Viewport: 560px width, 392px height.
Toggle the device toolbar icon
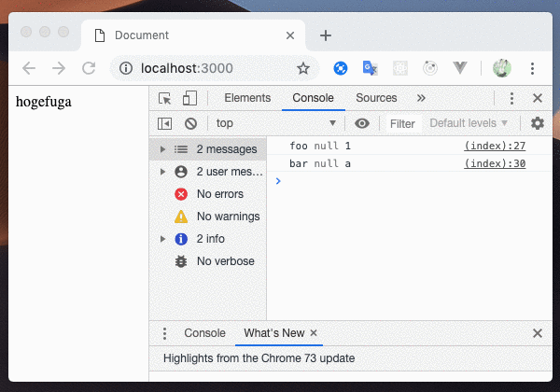coord(189,98)
